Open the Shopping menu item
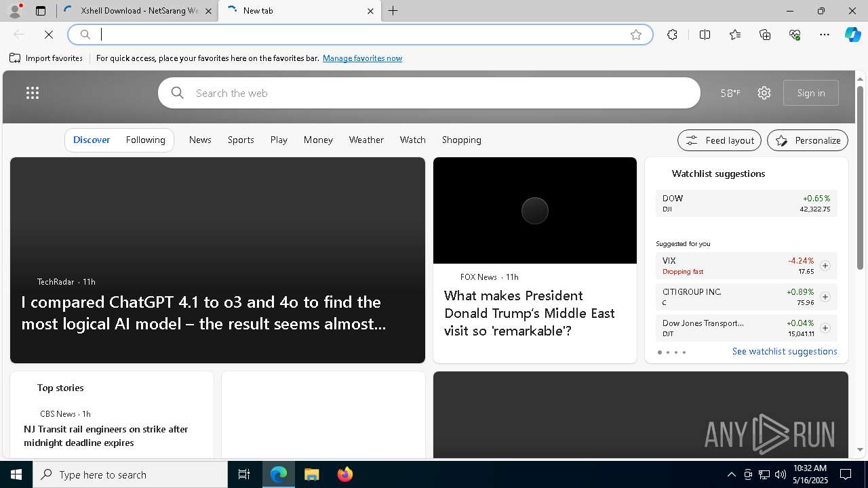 point(462,140)
